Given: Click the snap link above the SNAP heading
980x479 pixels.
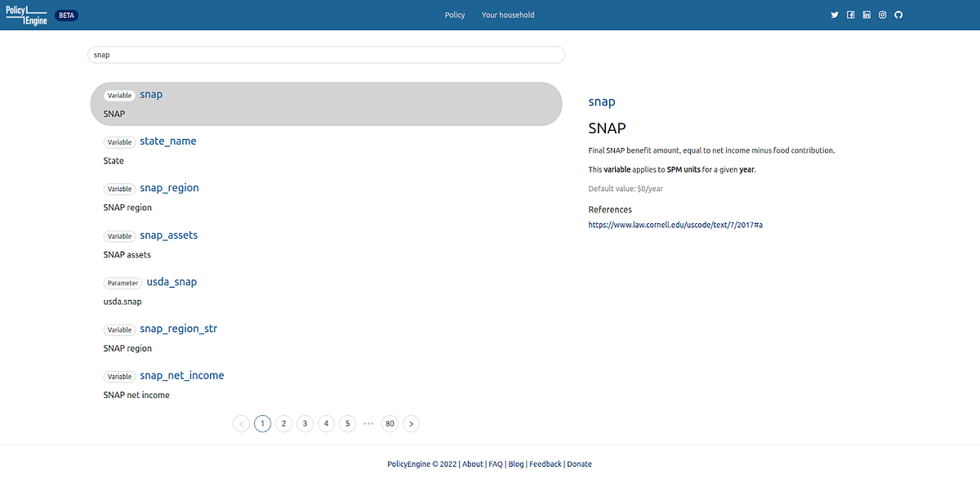Looking at the screenshot, I should click(x=602, y=101).
